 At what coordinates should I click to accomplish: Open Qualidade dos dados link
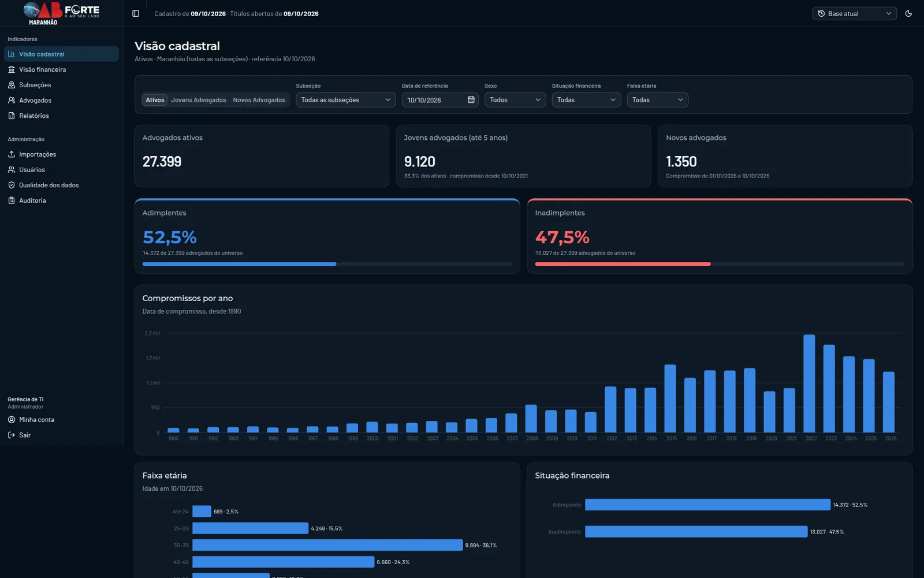point(61,185)
